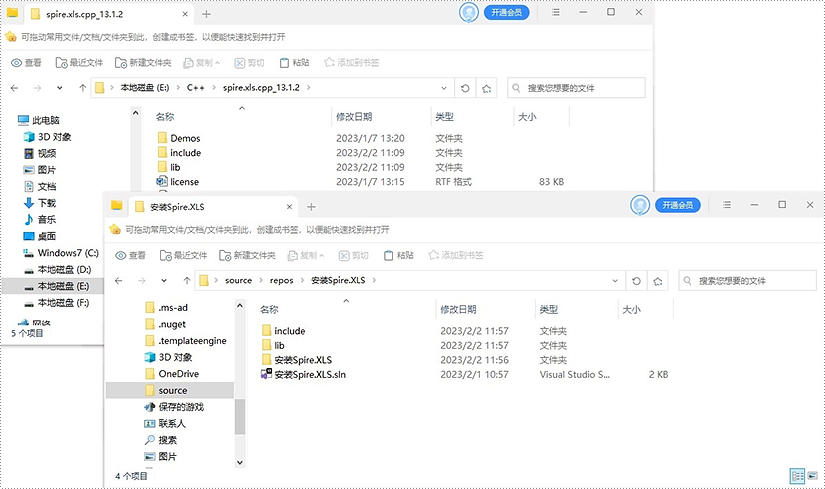Viewport: 825px width, 489px height.
Task: Click 查看 view button in front window
Action: [130, 255]
